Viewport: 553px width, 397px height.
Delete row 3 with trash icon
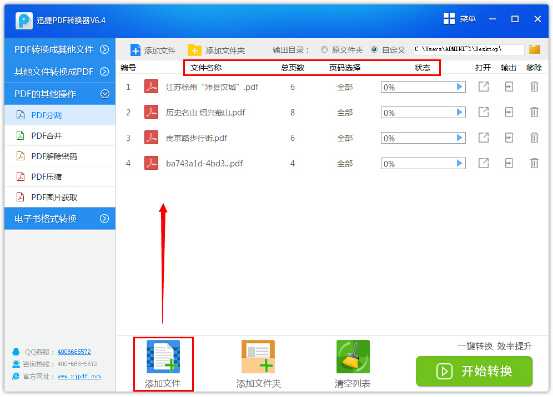click(534, 138)
